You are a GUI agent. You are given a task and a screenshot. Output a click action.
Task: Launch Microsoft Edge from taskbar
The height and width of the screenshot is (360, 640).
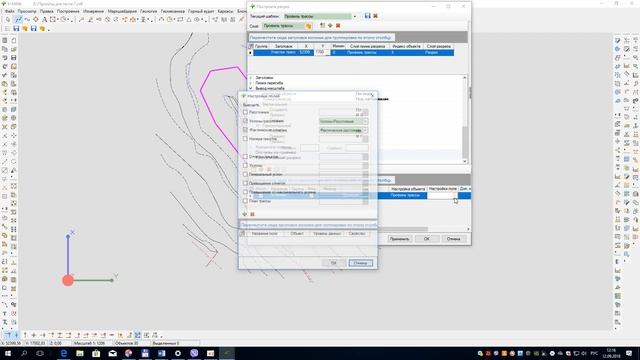point(64,353)
